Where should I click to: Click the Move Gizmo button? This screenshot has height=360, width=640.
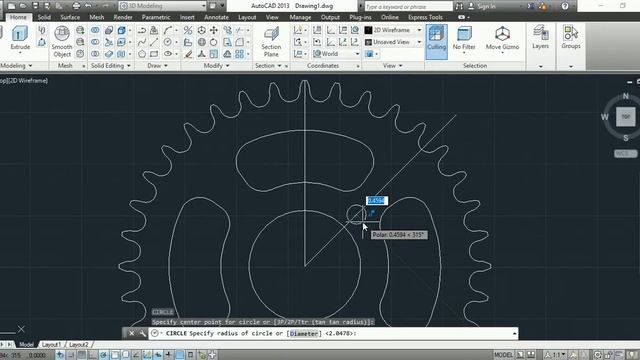coord(502,39)
